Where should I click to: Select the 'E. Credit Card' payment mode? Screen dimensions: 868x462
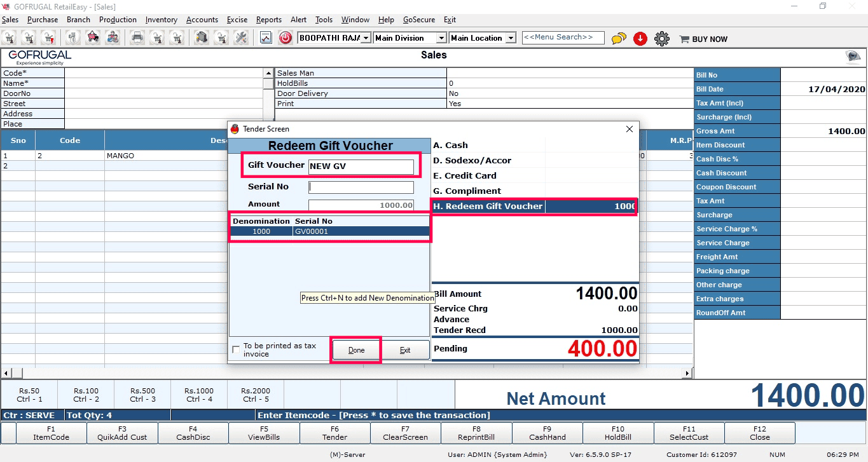pos(534,176)
